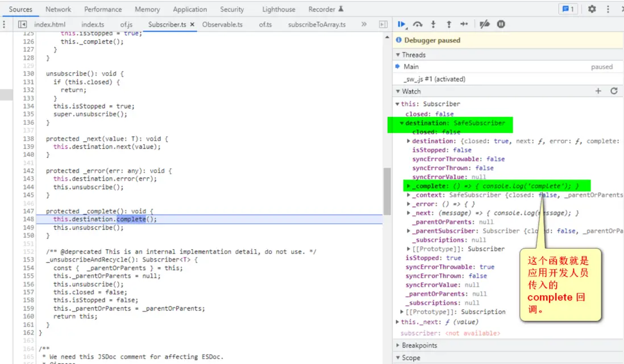Toggle the file navigator sidebar

22,24
